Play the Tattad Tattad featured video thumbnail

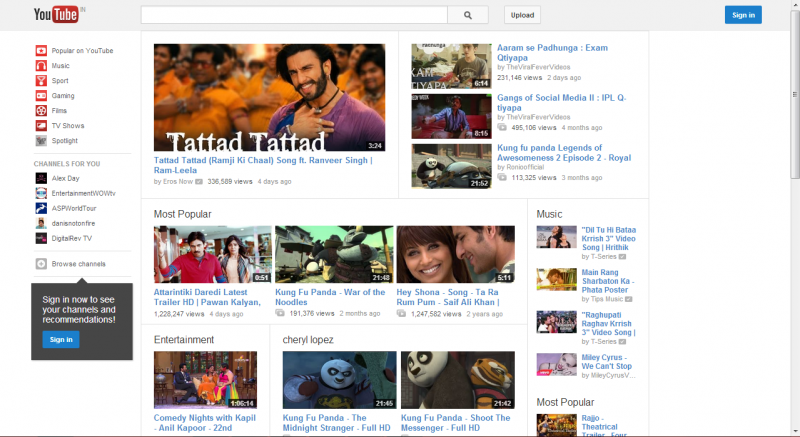(x=269, y=98)
